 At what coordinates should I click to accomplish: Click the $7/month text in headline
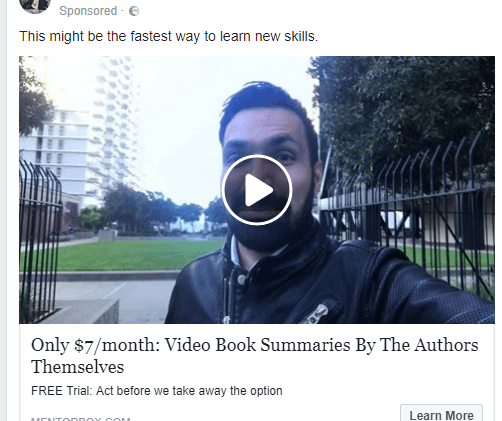click(x=115, y=345)
